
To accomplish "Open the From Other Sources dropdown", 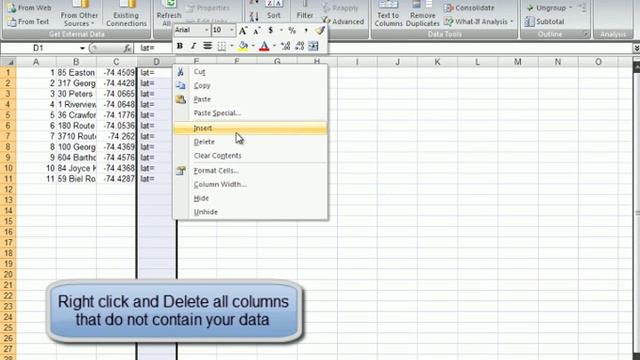I will [x=79, y=14].
